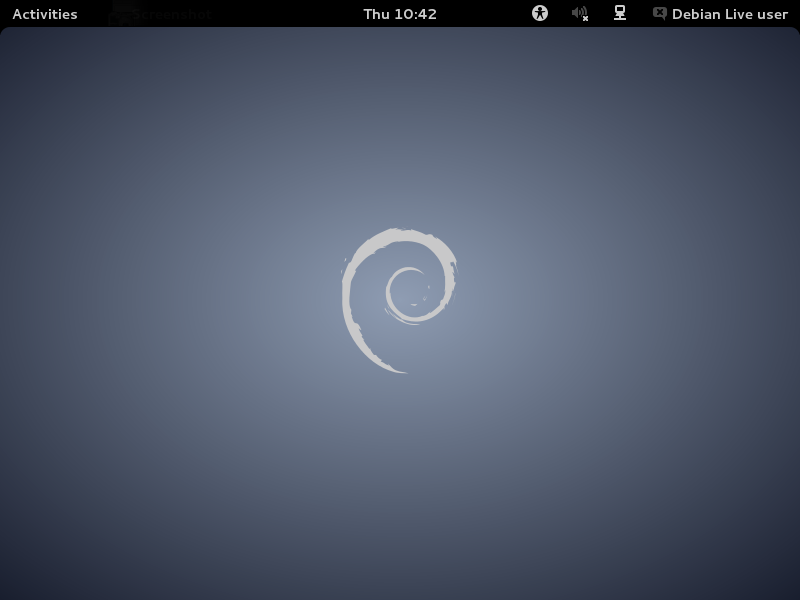800x600 pixels.
Task: Click the Thu day label in clock
Action: point(376,14)
